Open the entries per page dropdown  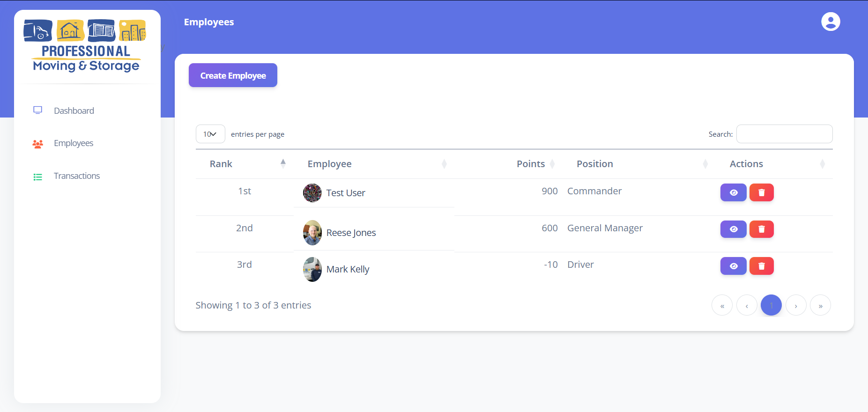[x=210, y=134]
